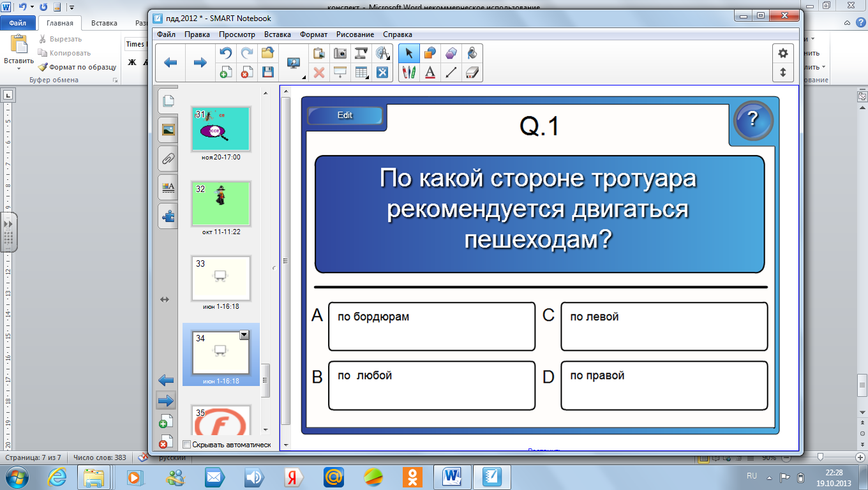Save the notebook file with floppy icon

267,72
